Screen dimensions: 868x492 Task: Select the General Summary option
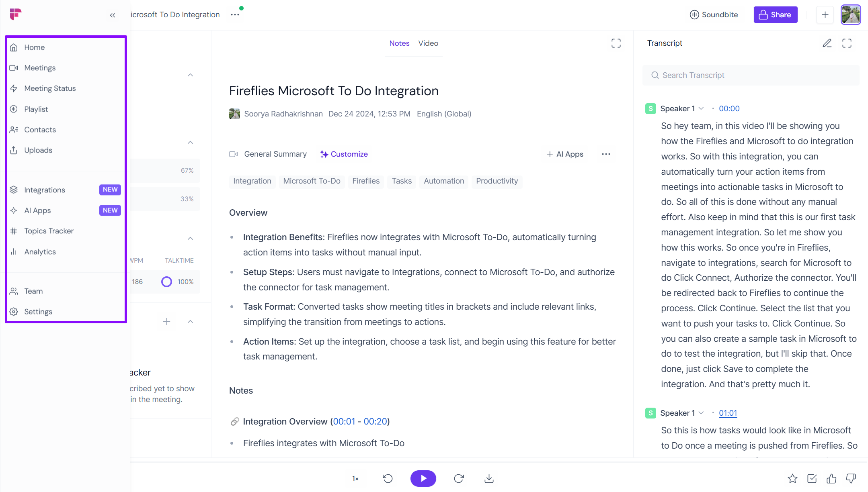(275, 154)
